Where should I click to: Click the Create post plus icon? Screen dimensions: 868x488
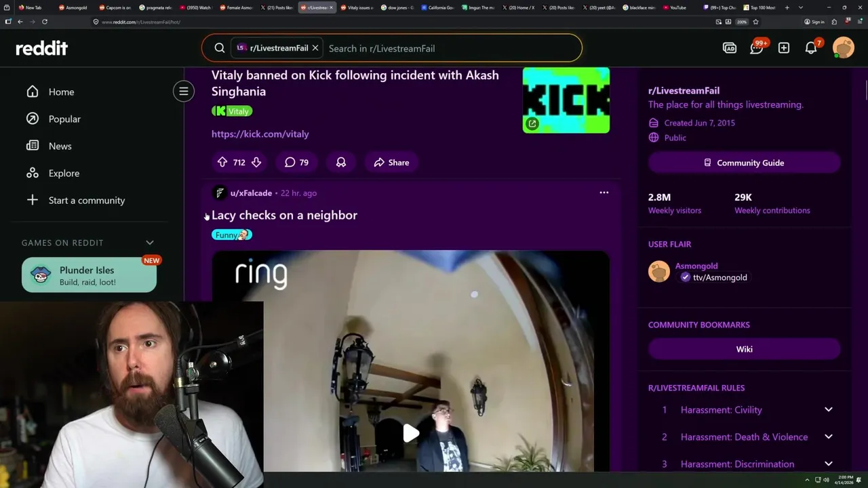pos(784,48)
